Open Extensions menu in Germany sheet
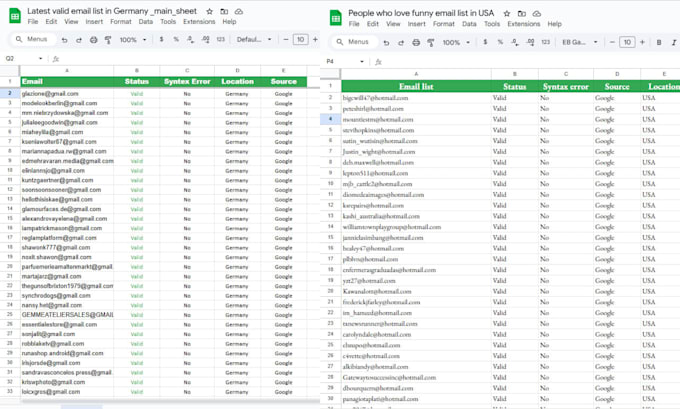Image resolution: width=680 pixels, height=409 pixels. point(199,22)
